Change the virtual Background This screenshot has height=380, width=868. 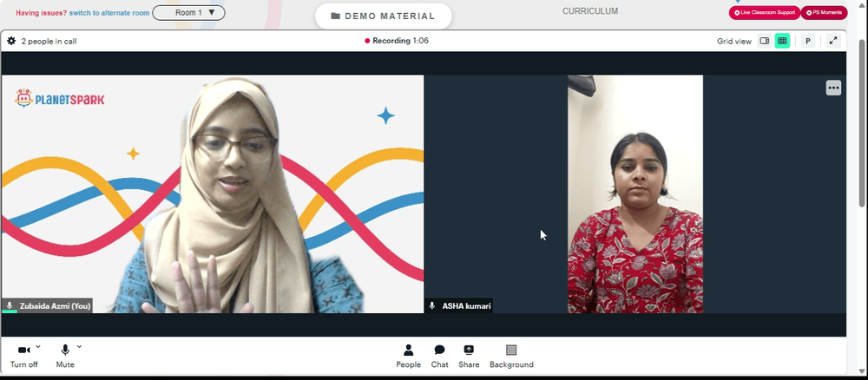click(x=511, y=357)
